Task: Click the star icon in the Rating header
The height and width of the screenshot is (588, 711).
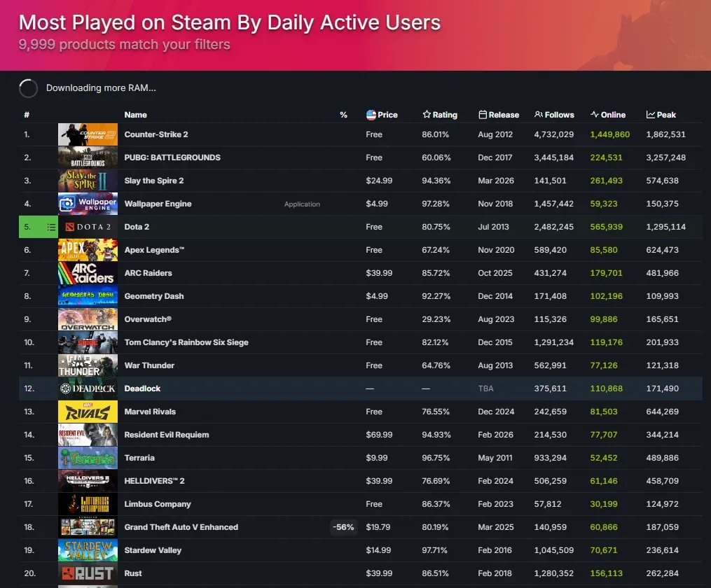Action: (427, 115)
